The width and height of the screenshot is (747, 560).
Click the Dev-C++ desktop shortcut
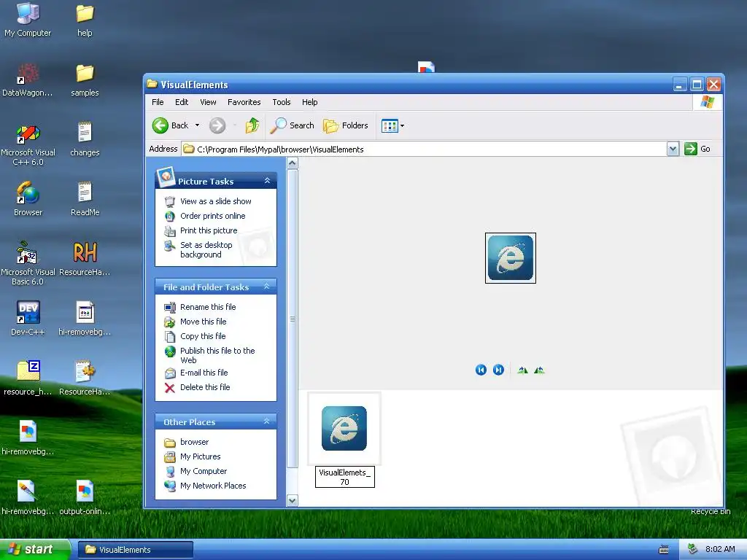tap(28, 319)
